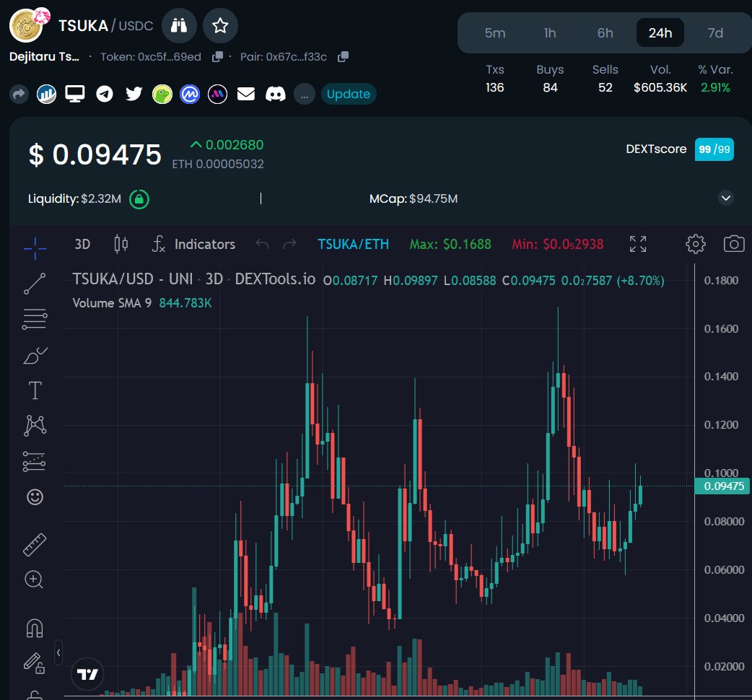Select the measure ruler tool
The height and width of the screenshot is (700, 752).
tap(34, 544)
